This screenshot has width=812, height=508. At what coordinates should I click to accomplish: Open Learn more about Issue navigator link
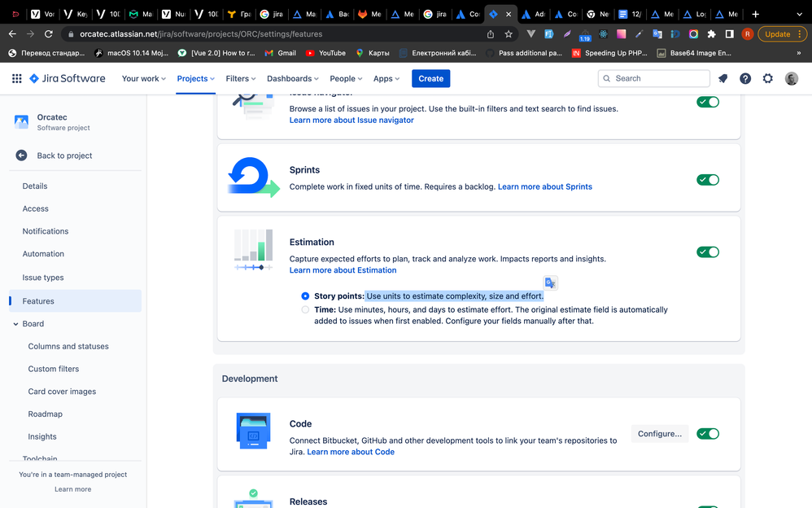[351, 120]
